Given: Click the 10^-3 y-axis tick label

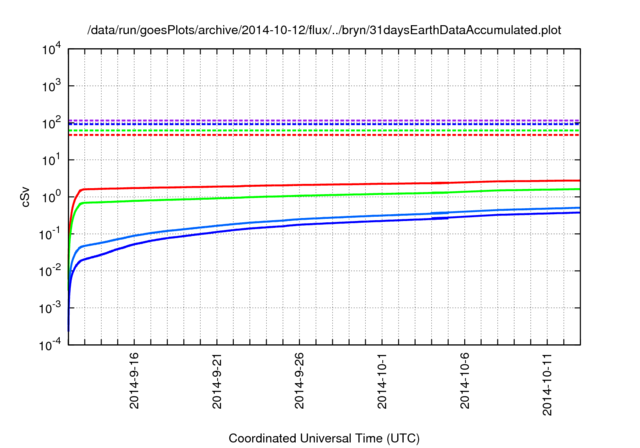Looking at the screenshot, I should tap(50, 308).
